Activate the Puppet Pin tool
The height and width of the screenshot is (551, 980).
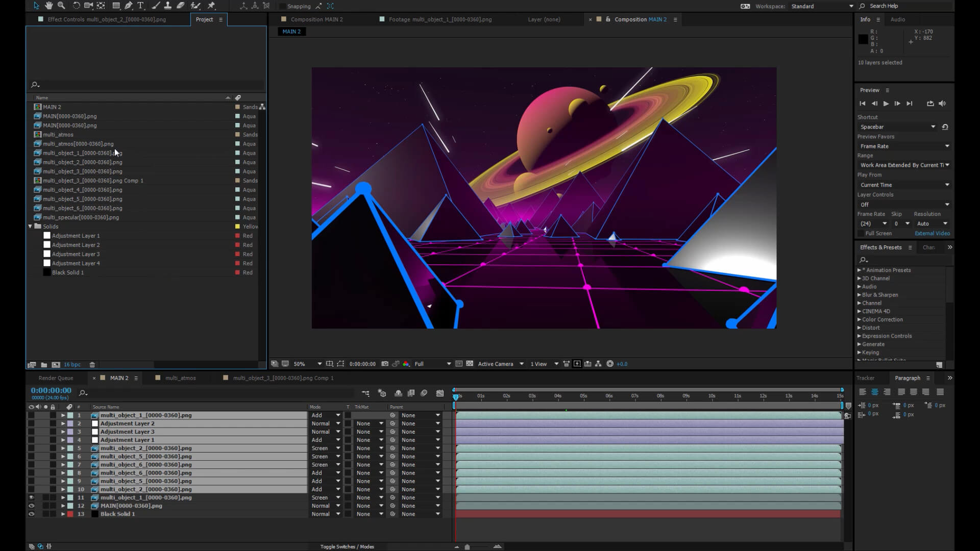[211, 6]
